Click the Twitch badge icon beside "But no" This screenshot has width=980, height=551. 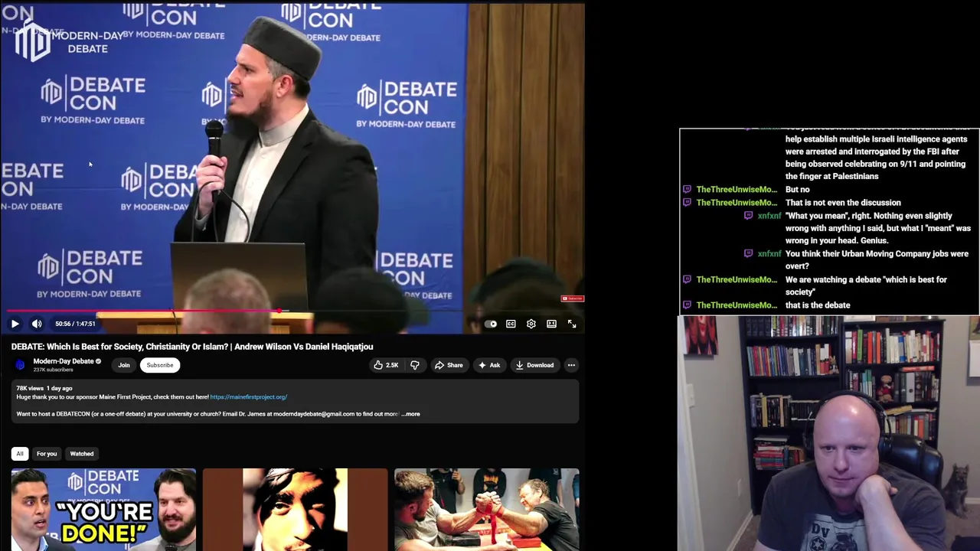[687, 190]
